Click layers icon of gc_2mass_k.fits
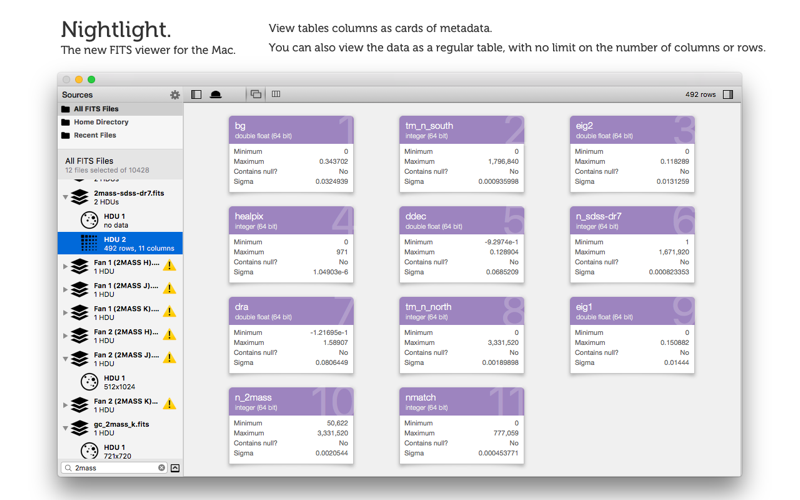 [x=80, y=428]
